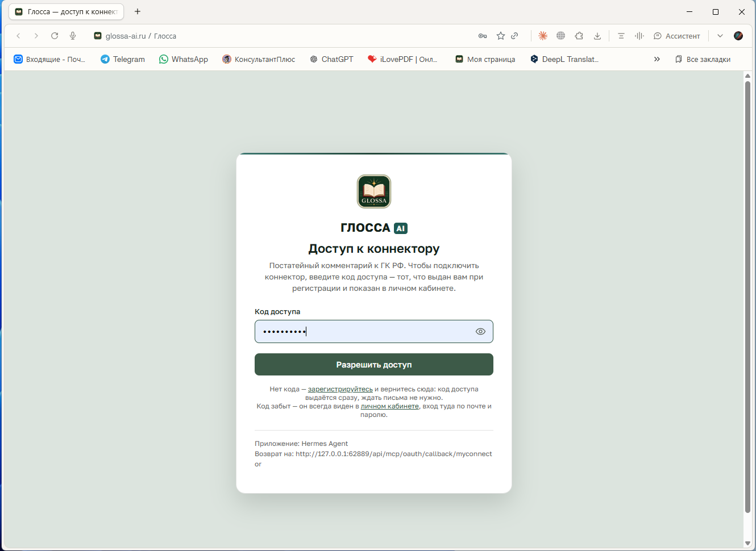The image size is (756, 551).
Task: Go forward with the browser forward arrow
Action: (x=36, y=36)
